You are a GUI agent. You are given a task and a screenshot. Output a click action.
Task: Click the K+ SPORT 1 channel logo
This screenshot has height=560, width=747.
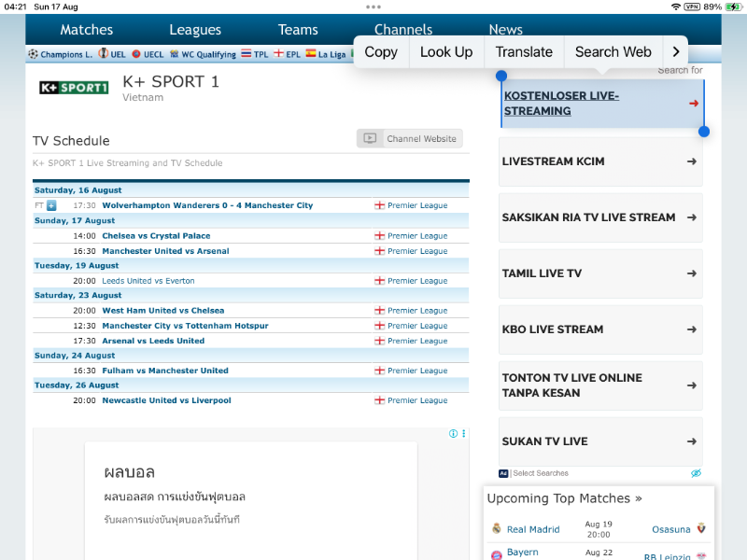coord(74,88)
